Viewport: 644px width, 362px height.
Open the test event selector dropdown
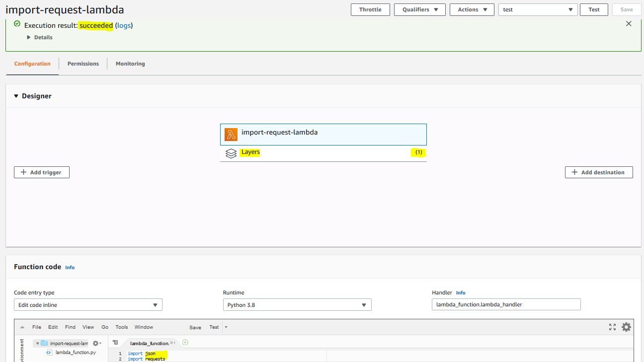[538, 10]
